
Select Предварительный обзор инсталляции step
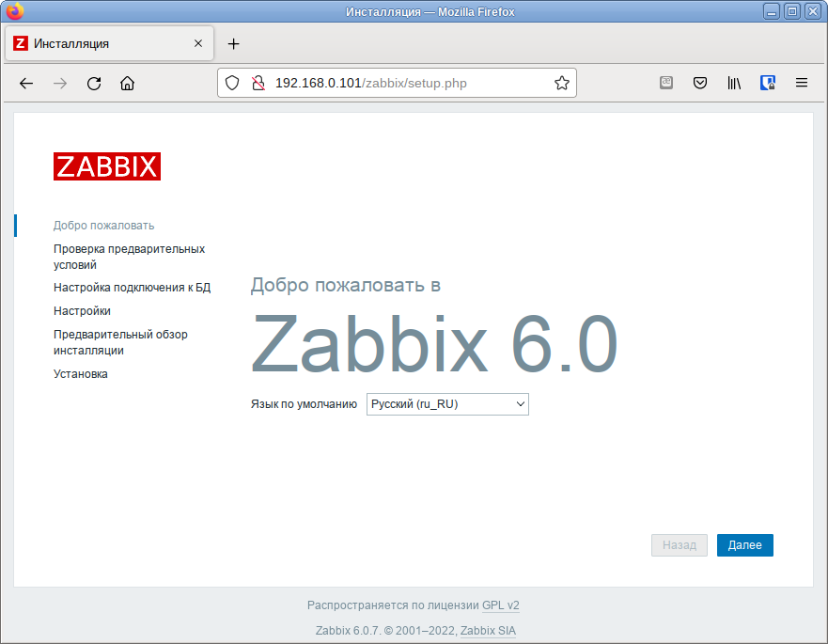pyautogui.click(x=120, y=342)
